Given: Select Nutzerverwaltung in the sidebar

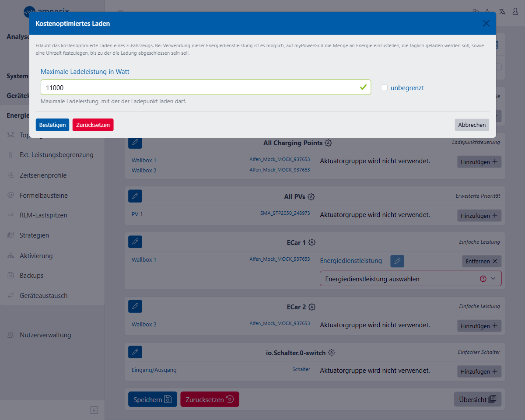Looking at the screenshot, I should click(x=45, y=335).
